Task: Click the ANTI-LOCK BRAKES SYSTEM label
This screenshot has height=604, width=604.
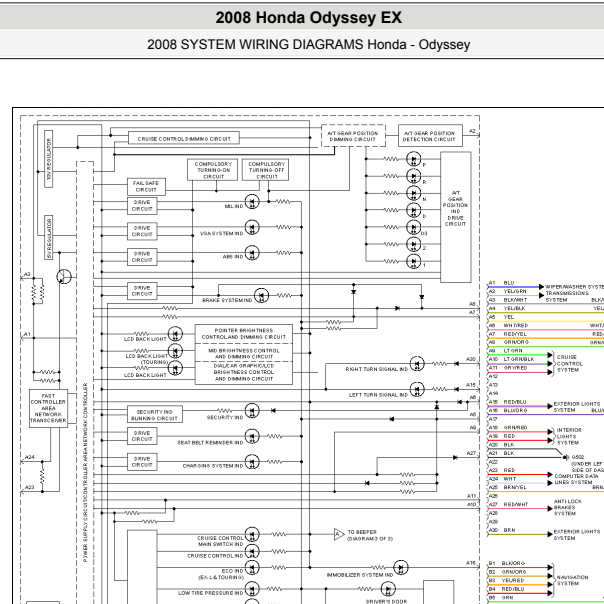Action: tap(568, 507)
